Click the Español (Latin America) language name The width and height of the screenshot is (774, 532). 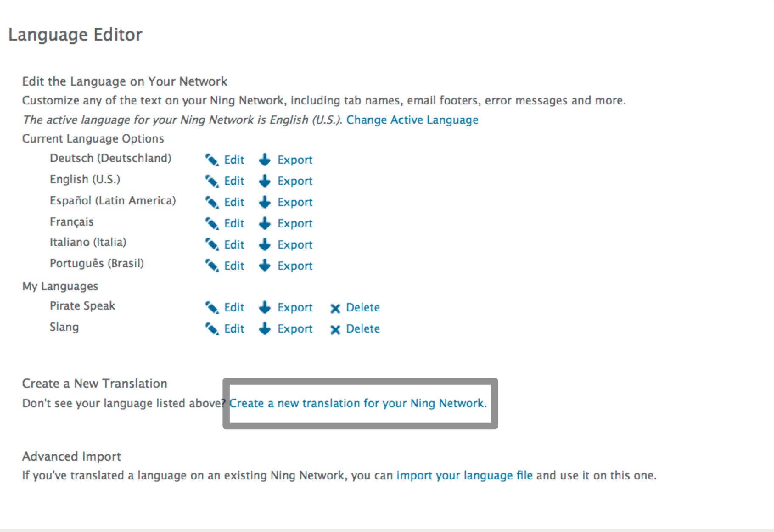[112, 201]
